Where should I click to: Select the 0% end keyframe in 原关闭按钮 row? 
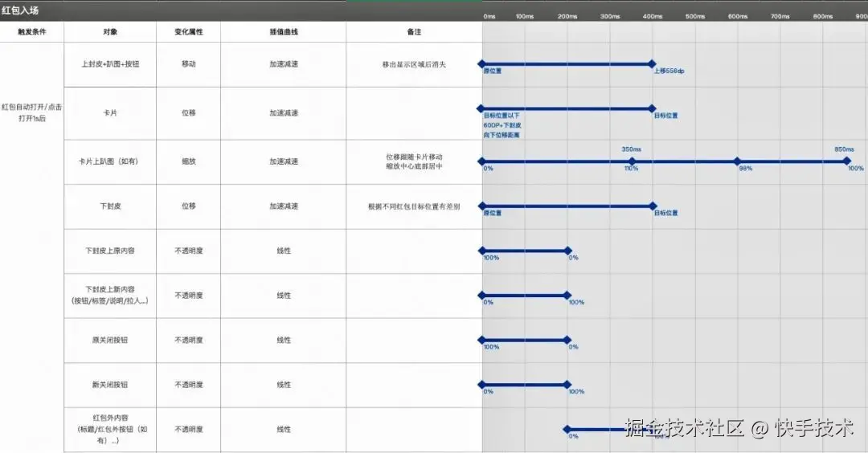567,341
